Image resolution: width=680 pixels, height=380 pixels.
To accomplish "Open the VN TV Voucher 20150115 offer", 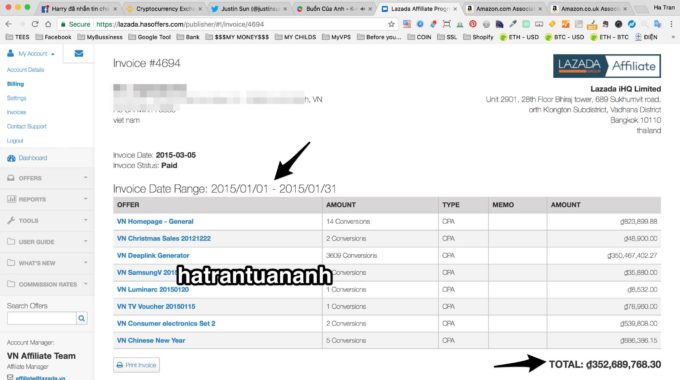I will [156, 307].
